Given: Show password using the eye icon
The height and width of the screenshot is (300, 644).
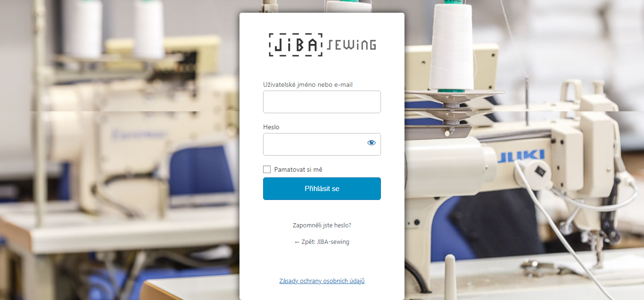Looking at the screenshot, I should tap(372, 143).
